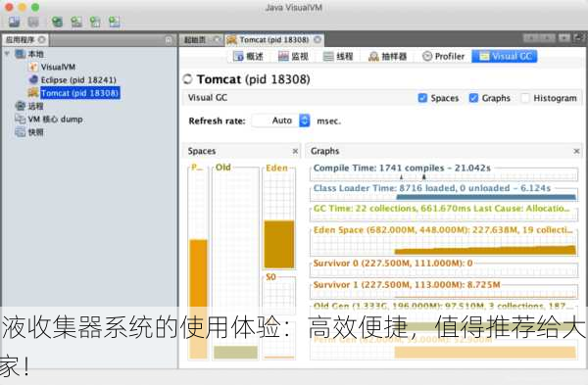Click the VisualVM application icon
588x385 pixels.
[33, 67]
